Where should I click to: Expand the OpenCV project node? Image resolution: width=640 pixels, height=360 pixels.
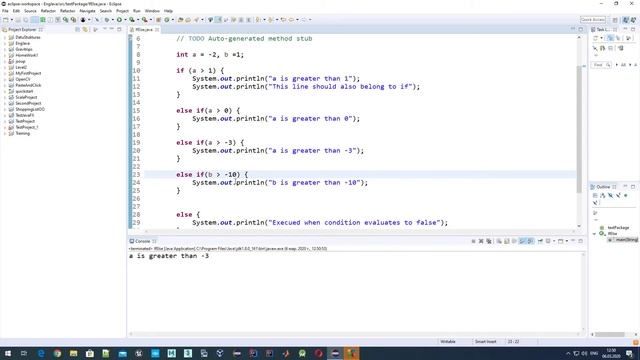(x=5, y=79)
